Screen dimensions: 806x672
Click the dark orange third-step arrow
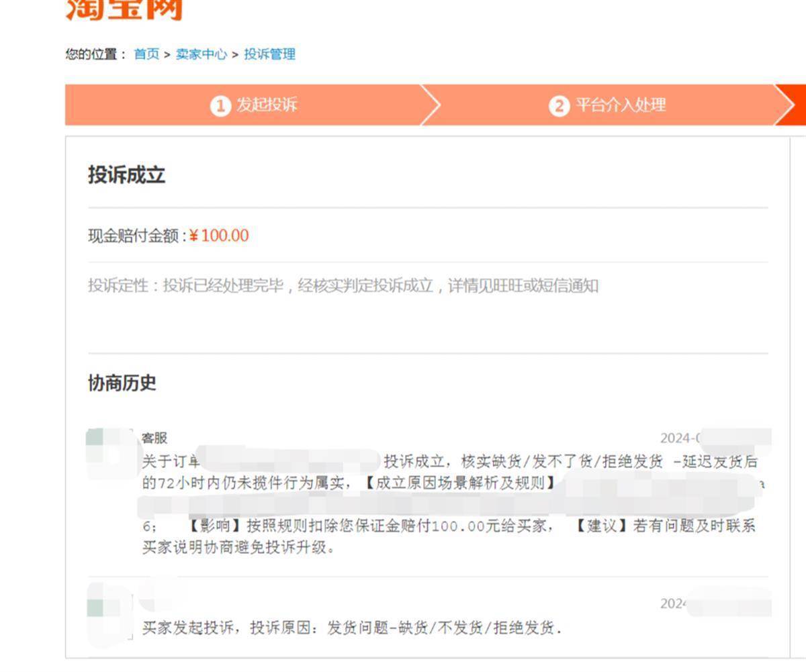pyautogui.click(x=793, y=105)
